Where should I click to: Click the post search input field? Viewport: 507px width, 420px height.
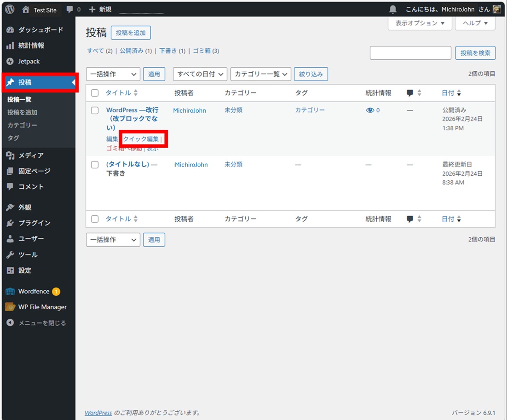(410, 53)
